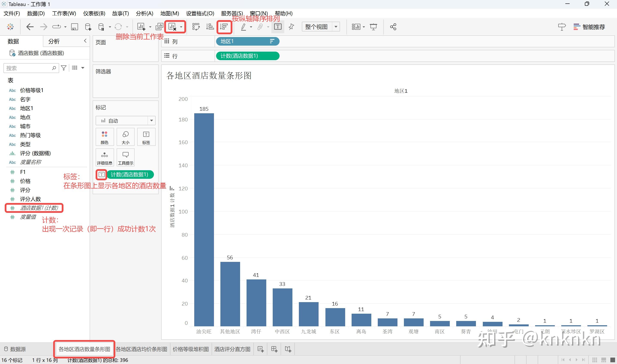The height and width of the screenshot is (364, 617).
Task: Open the 仪表板(B) menu
Action: click(94, 13)
